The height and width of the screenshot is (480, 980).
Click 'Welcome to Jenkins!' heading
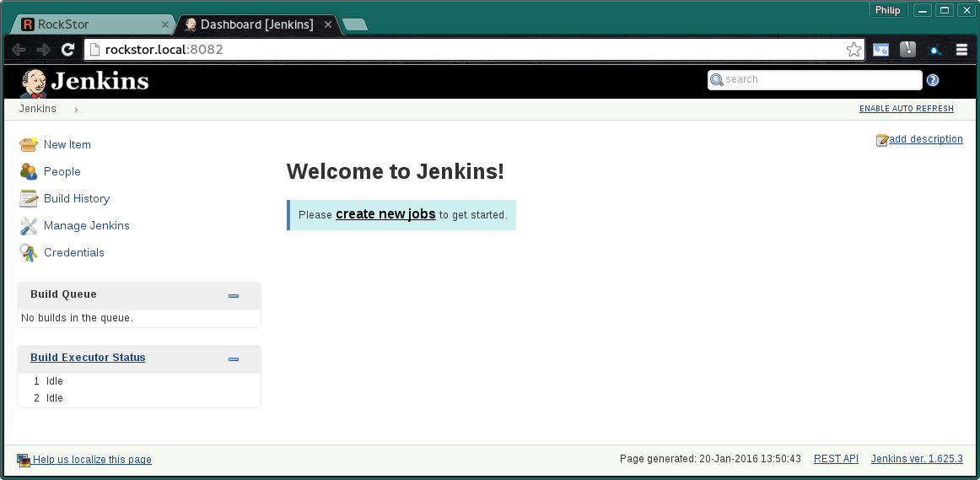[x=395, y=171]
